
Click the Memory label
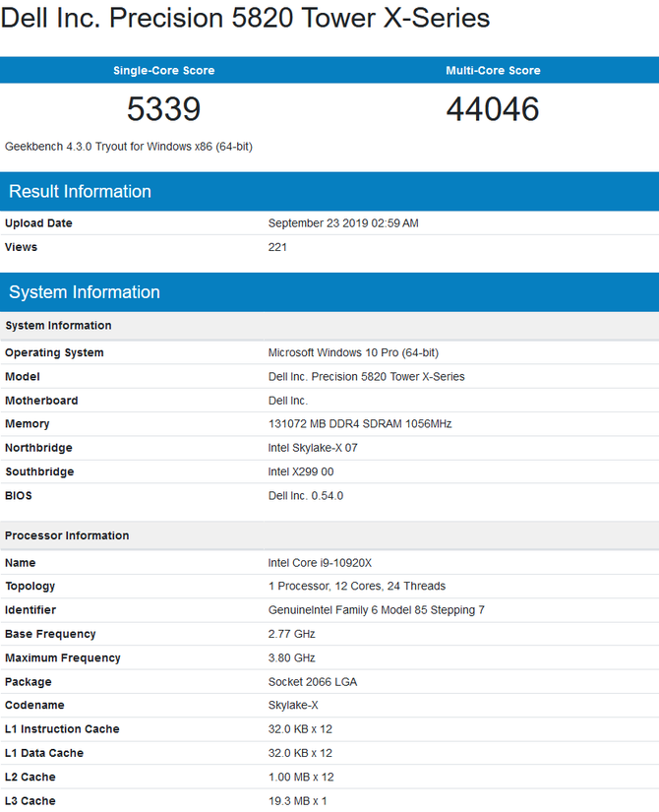click(x=27, y=424)
